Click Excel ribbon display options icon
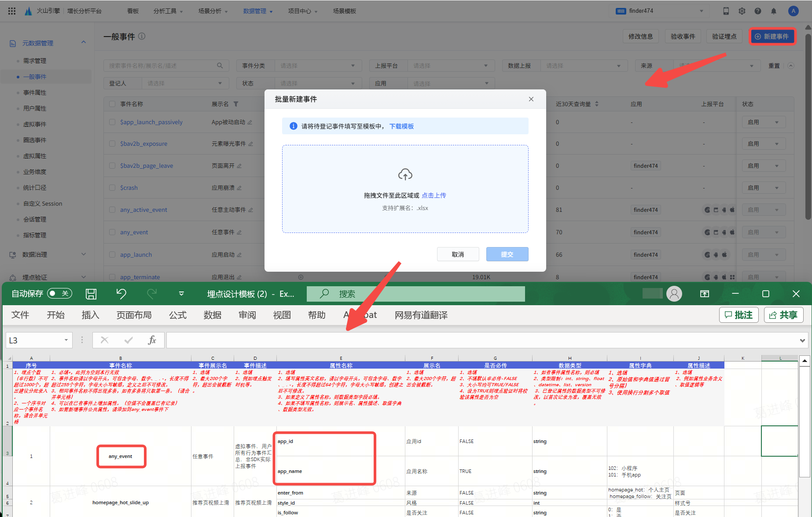812x517 pixels. pyautogui.click(x=705, y=294)
